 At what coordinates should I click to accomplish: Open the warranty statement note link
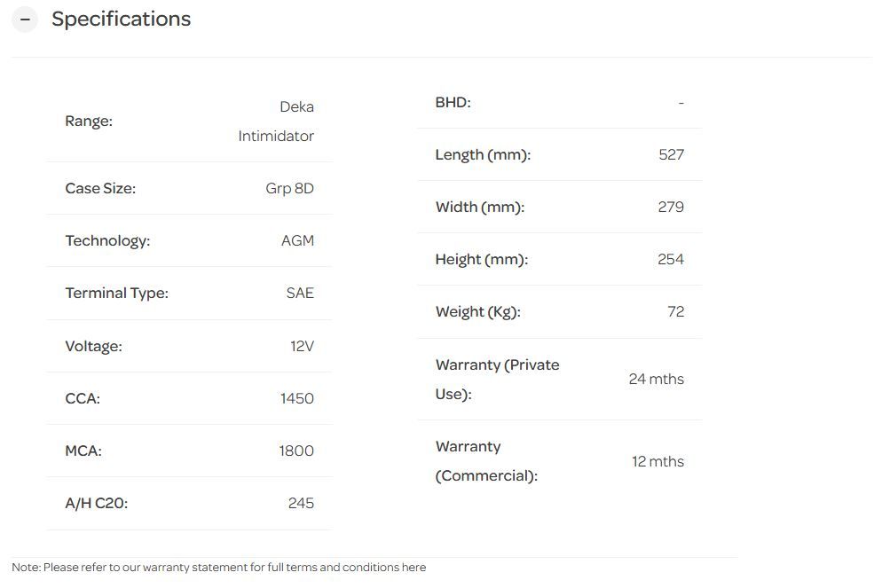[x=413, y=568]
